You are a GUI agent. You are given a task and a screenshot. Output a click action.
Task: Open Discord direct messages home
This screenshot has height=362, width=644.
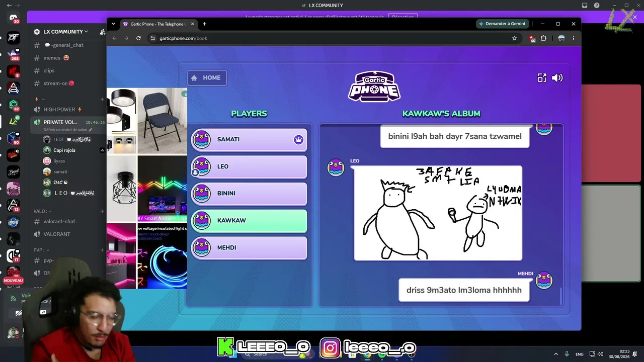pyautogui.click(x=14, y=19)
